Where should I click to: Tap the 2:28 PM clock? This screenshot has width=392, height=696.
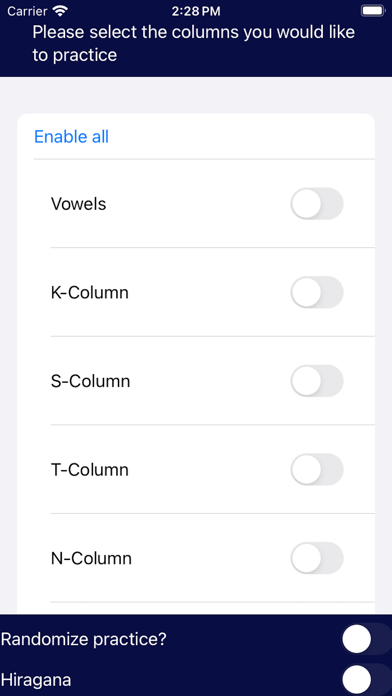pyautogui.click(x=196, y=11)
